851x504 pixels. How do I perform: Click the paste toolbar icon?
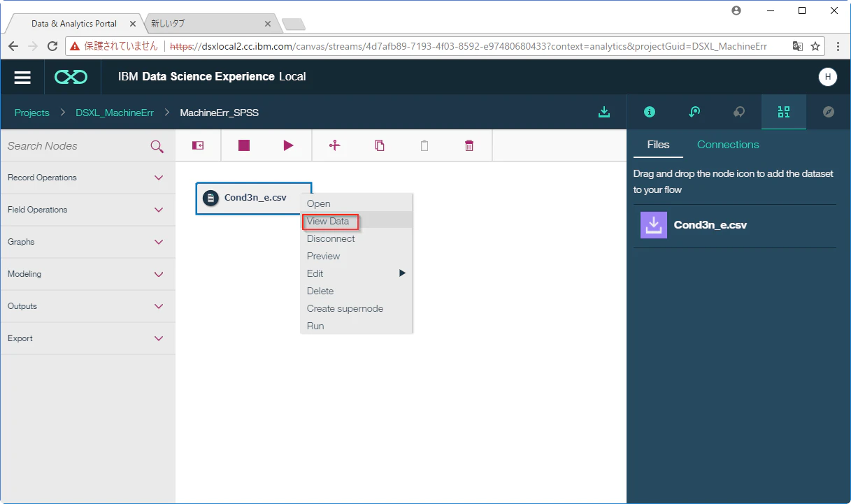point(424,145)
